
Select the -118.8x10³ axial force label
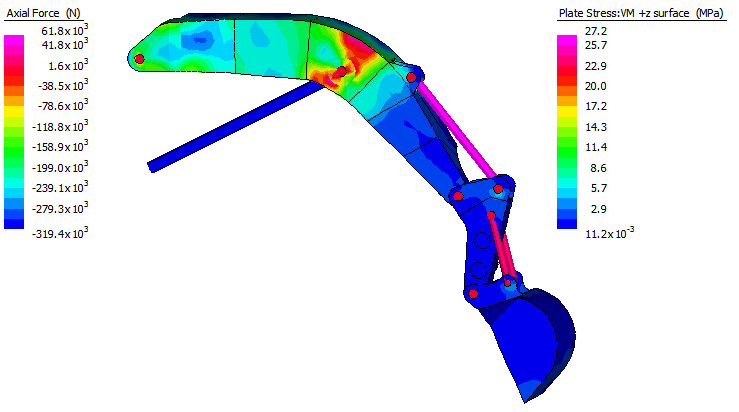coord(60,126)
